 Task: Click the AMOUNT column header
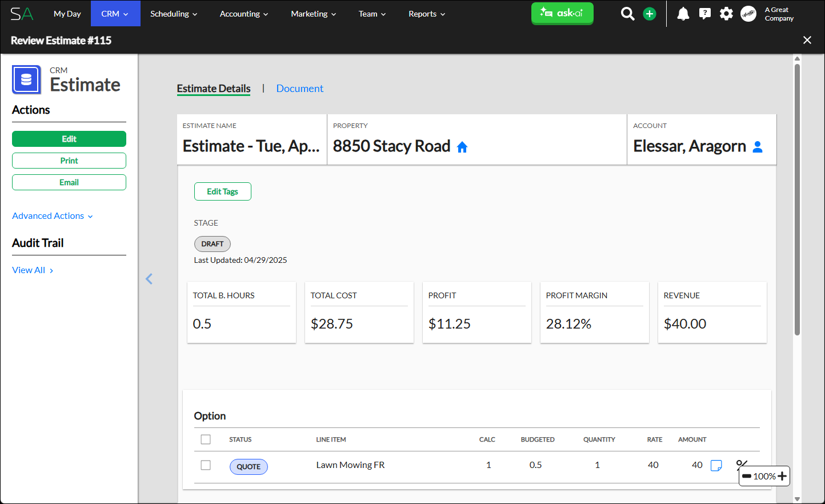pos(692,439)
